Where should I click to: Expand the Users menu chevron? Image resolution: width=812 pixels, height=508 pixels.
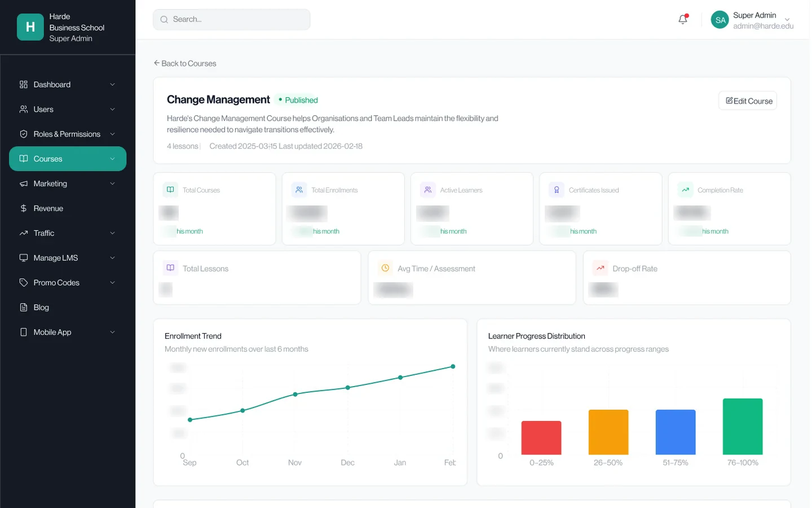(112, 110)
